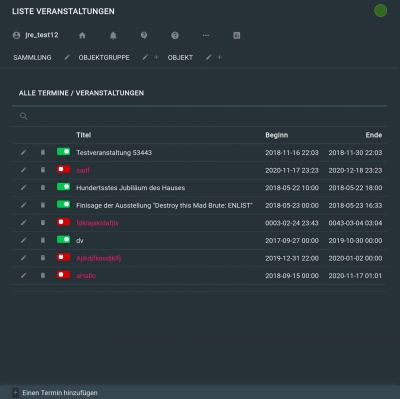Edit the sadf event with the pencil
Screen dimensions: 400x399
[23, 170]
